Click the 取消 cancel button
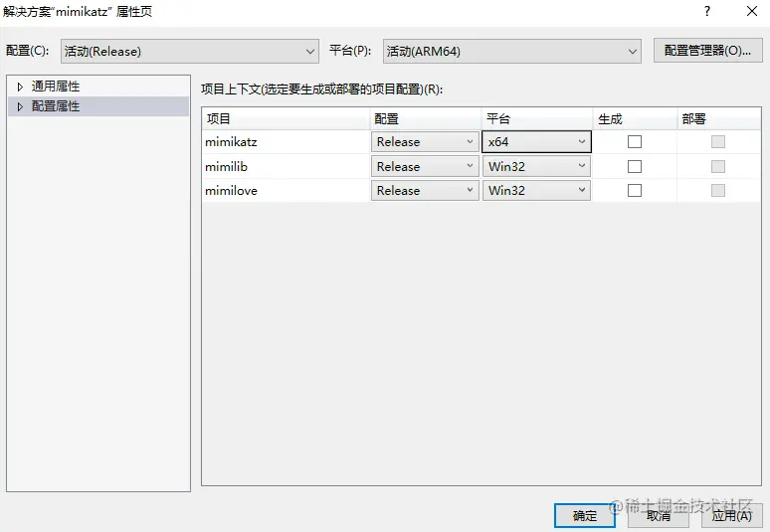770x532 pixels. click(x=659, y=516)
